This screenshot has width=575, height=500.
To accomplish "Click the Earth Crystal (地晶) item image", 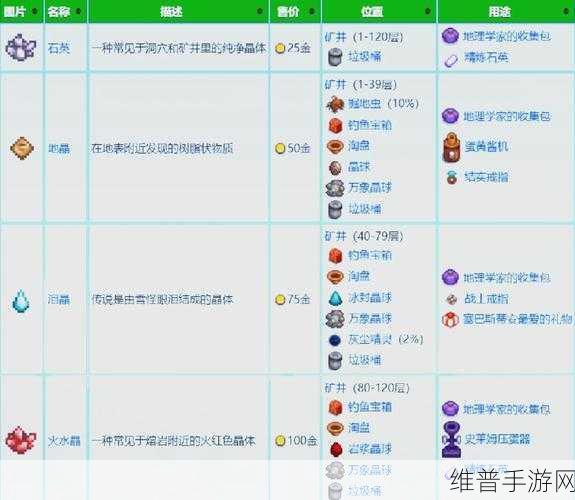I will point(22,148).
